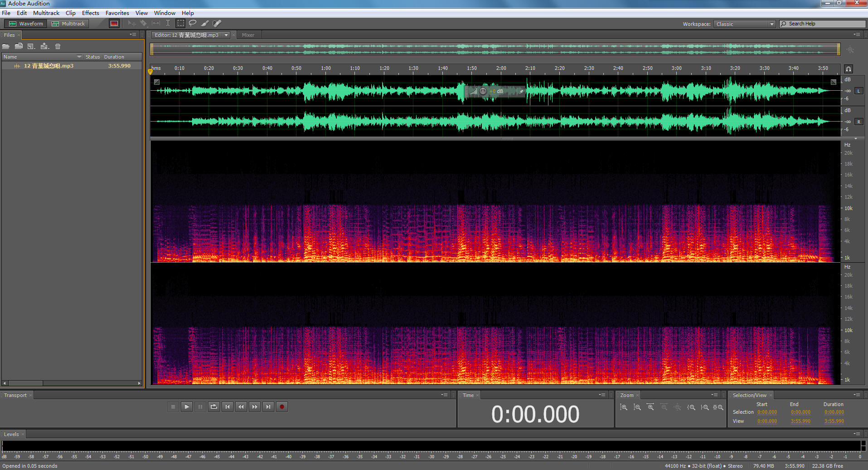Click the Import File icon in Files panel
The height and width of the screenshot is (470, 868).
point(19,46)
